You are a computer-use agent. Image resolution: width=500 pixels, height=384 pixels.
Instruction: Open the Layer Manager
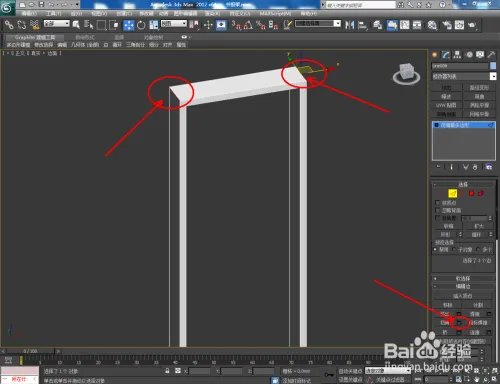coord(378,25)
